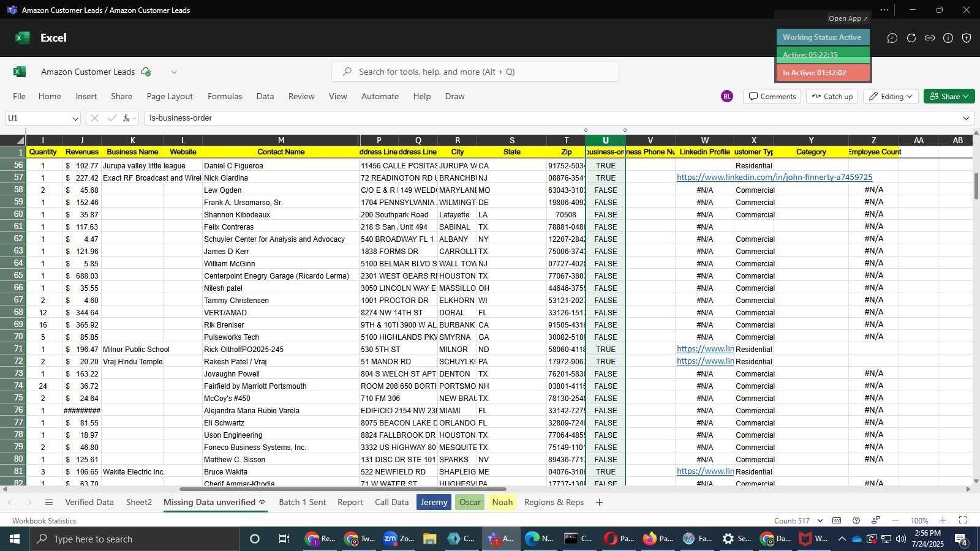Switch to the Regions & Reps sheet tab
The width and height of the screenshot is (980, 551).
(x=554, y=502)
